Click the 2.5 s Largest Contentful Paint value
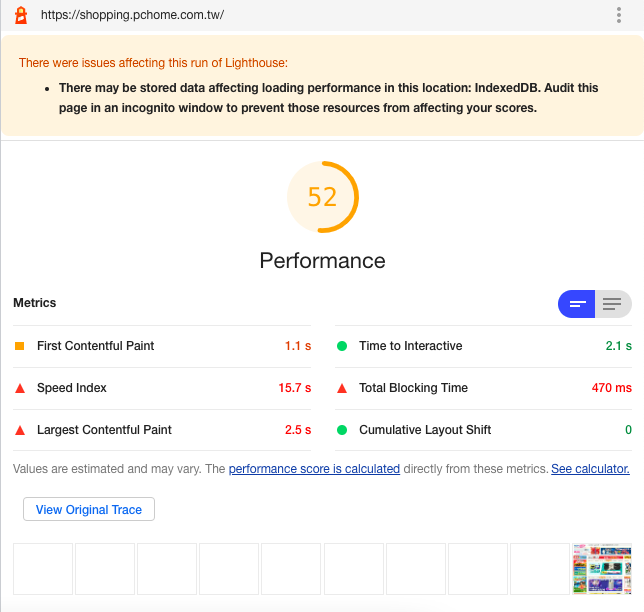Viewport: 644px width, 612px height. tap(298, 430)
